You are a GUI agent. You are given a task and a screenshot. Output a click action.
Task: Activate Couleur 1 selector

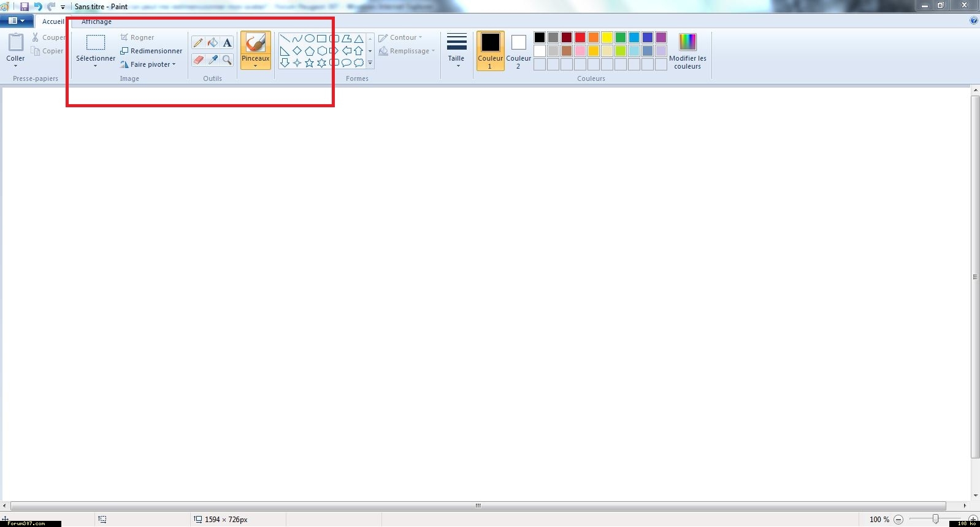tap(490, 50)
